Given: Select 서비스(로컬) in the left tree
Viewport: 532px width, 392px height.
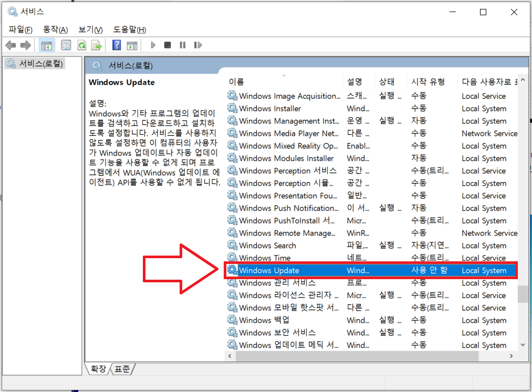Looking at the screenshot, I should point(35,63).
